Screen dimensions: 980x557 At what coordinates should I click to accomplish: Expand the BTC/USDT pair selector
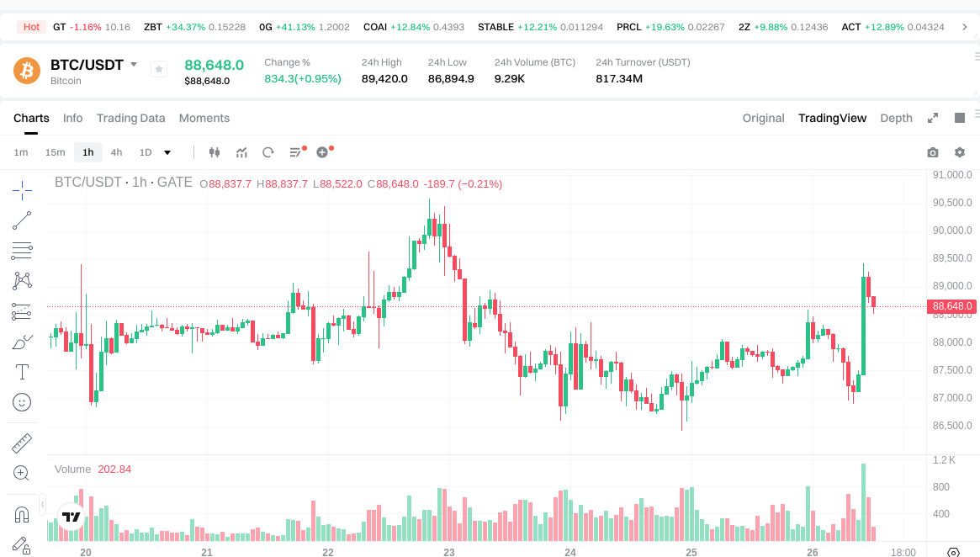click(135, 65)
